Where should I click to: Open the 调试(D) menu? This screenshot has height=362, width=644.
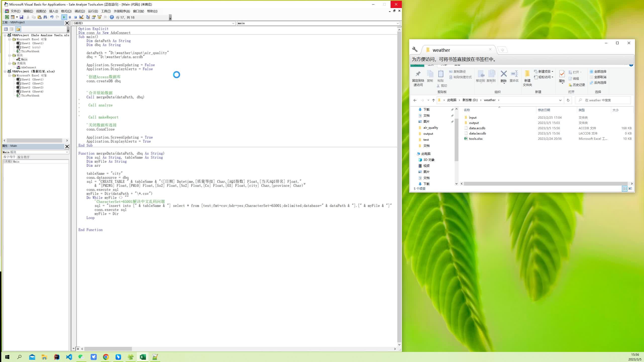pyautogui.click(x=79, y=11)
